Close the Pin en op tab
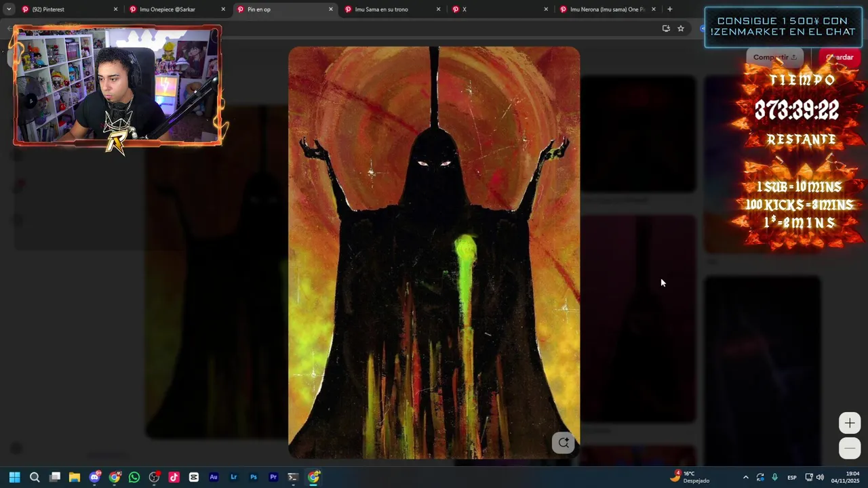This screenshot has width=868, height=488. (331, 9)
